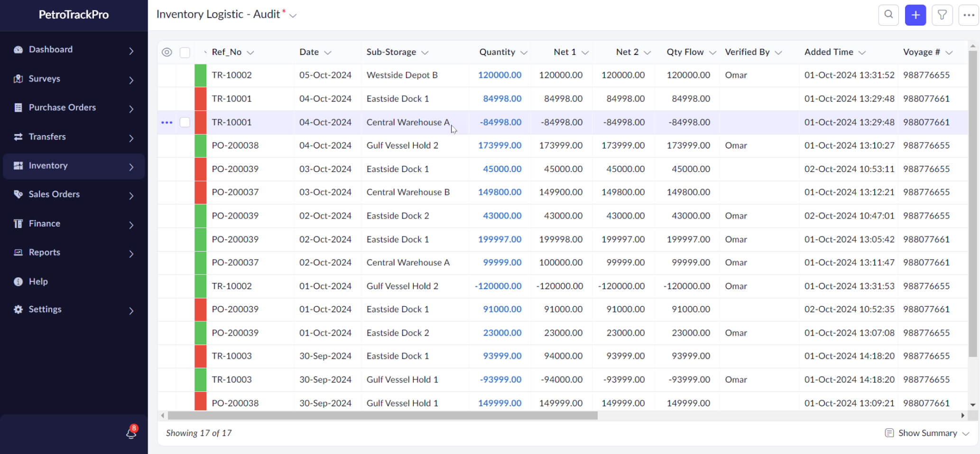Image resolution: width=980 pixels, height=454 pixels.
Task: Open the search icon in the top toolbar
Action: (x=888, y=15)
